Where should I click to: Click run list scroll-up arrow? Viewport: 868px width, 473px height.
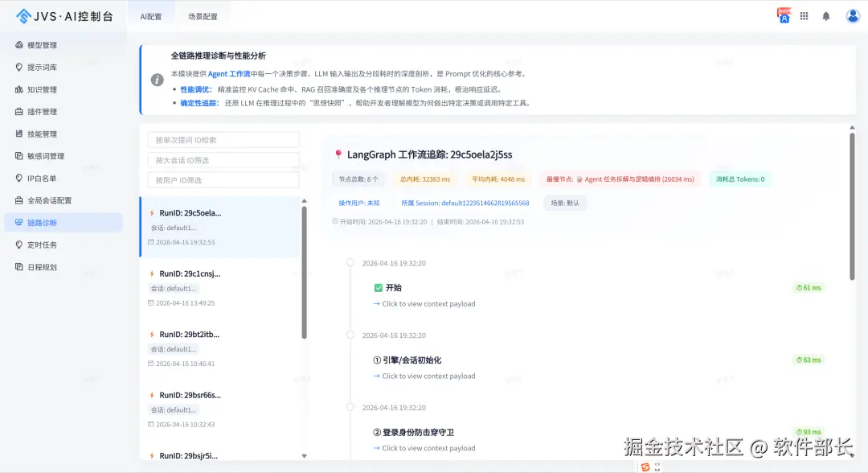(304, 200)
